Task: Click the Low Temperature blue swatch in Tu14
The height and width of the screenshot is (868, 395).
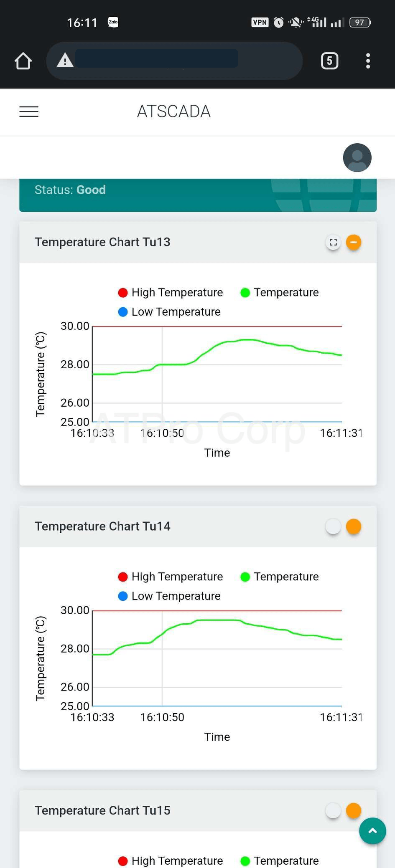Action: (x=123, y=596)
